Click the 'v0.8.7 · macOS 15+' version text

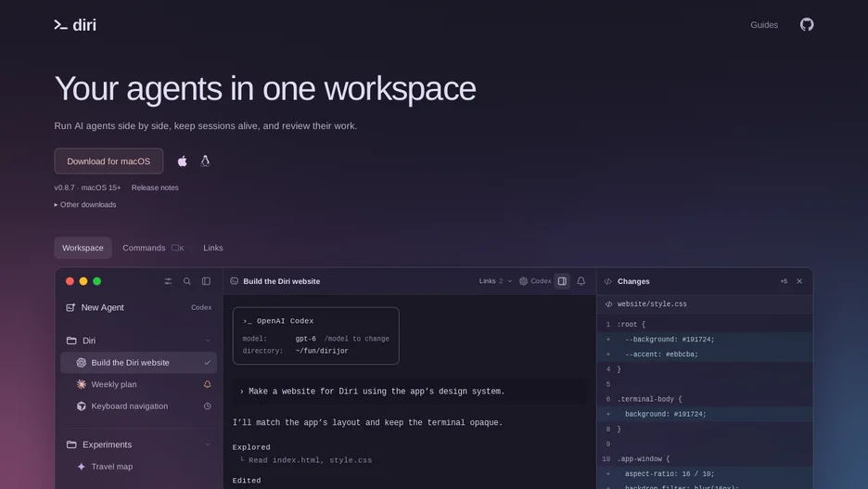pyautogui.click(x=87, y=187)
